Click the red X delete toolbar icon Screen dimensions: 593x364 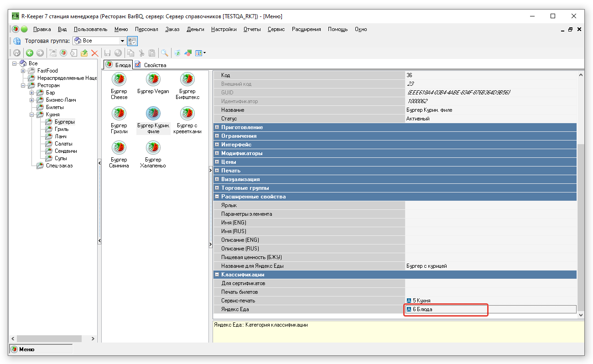[x=95, y=53]
